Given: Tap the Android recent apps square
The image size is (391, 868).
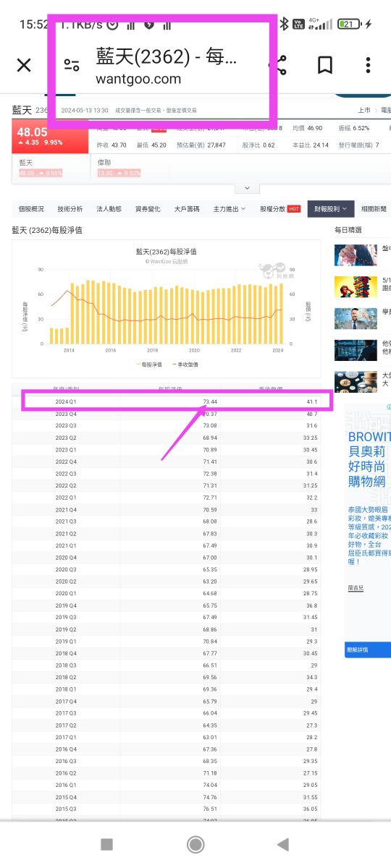Looking at the screenshot, I should (x=106, y=844).
